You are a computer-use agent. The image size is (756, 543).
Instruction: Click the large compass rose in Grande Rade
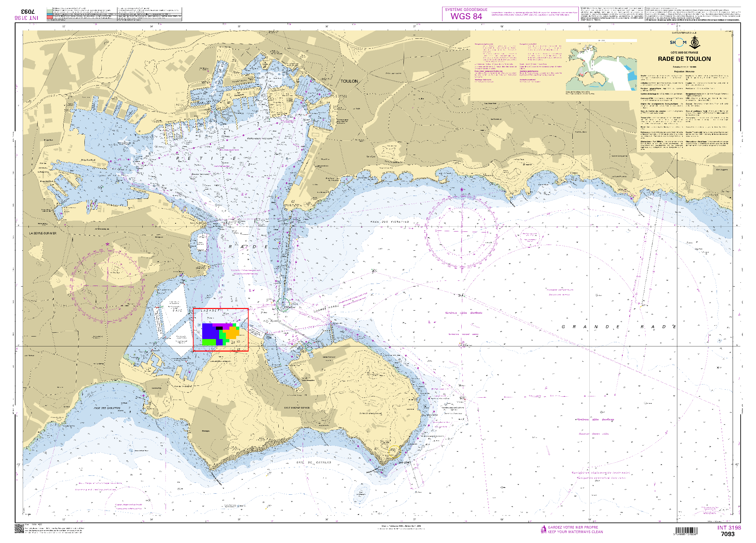(462, 232)
